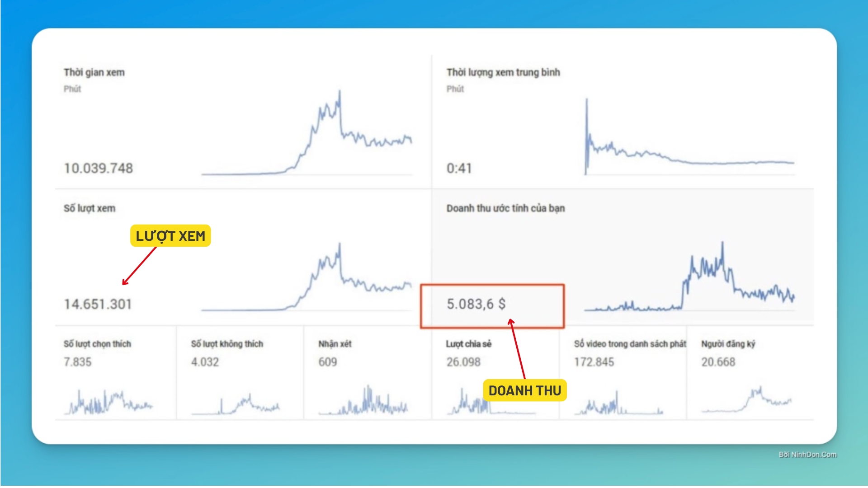
Task: Click the Bởi NinhDon.Com watermark
Action: coord(807,455)
